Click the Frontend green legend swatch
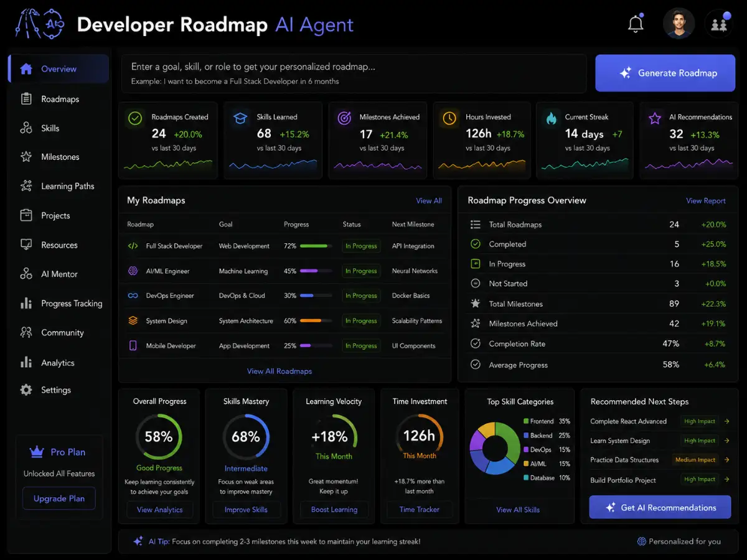 526,422
